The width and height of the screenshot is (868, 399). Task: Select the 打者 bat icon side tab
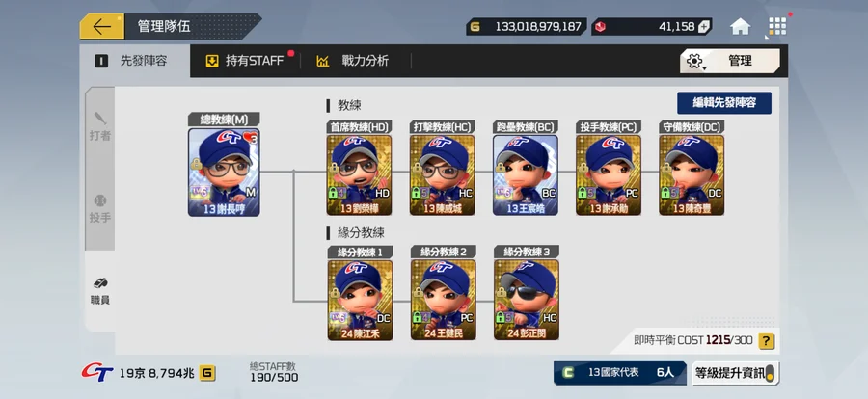[x=100, y=126]
